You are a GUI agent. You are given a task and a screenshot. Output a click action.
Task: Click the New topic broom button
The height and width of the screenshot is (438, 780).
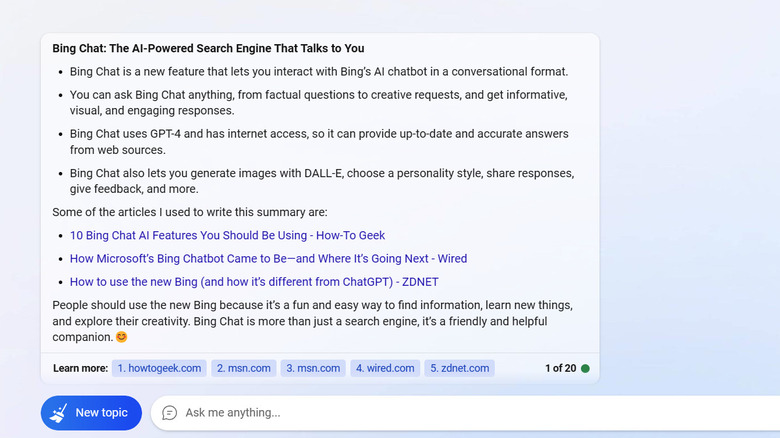[x=91, y=413]
